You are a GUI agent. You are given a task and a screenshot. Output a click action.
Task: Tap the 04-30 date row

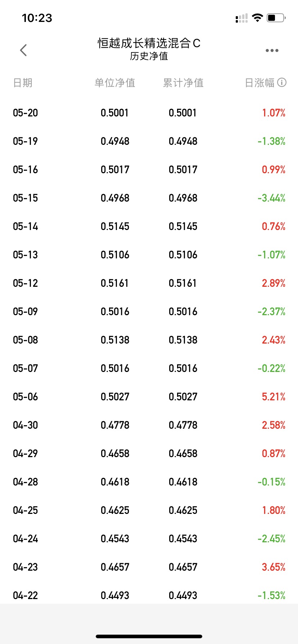tap(149, 425)
